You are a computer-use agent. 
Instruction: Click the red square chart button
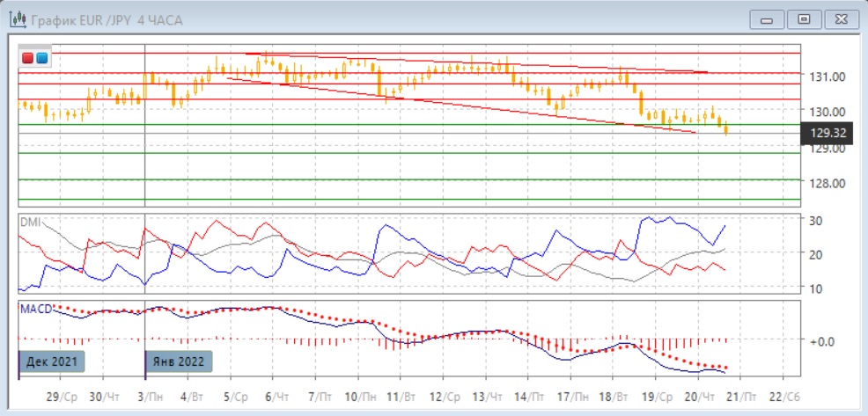click(28, 58)
